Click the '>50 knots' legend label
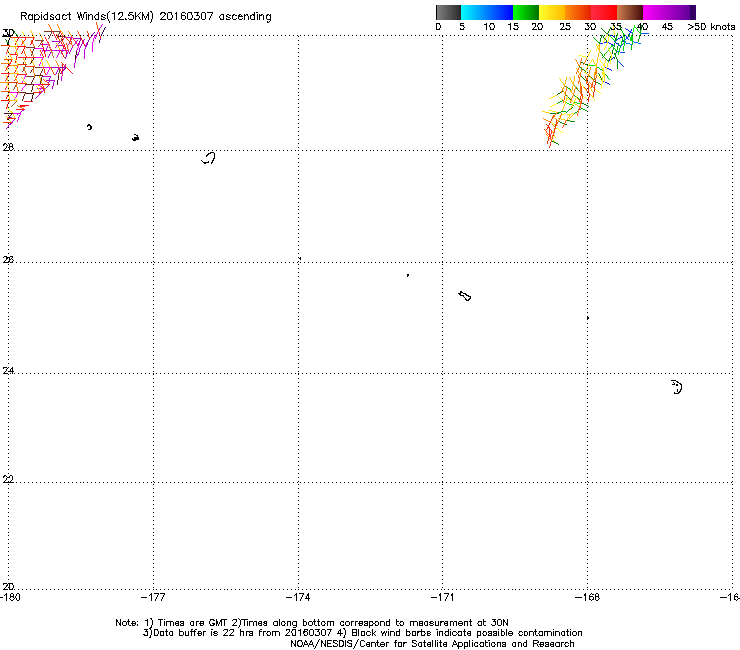The height and width of the screenshot is (650, 740). pyautogui.click(x=711, y=27)
